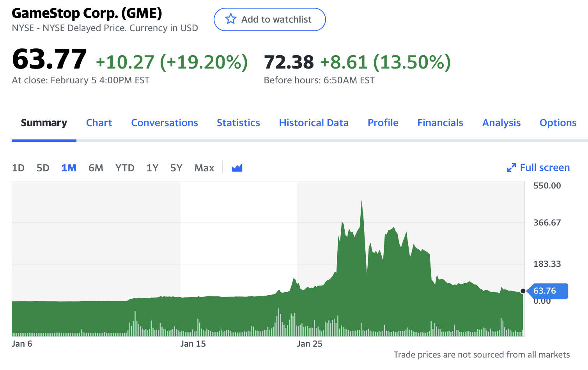View the Historical Data tab
Screen dimensions: 588x370
tap(314, 123)
